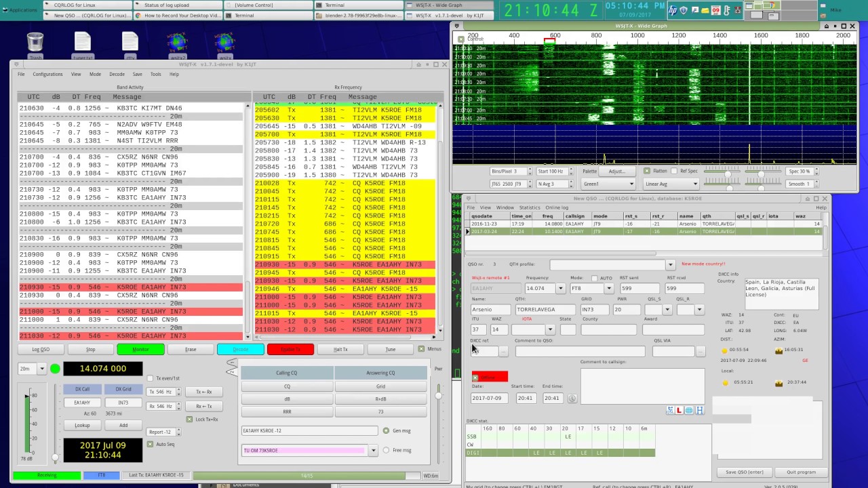Click the globe icon in CQRLOG
Image resolution: width=868 pixels, height=488 pixels.
point(689,410)
